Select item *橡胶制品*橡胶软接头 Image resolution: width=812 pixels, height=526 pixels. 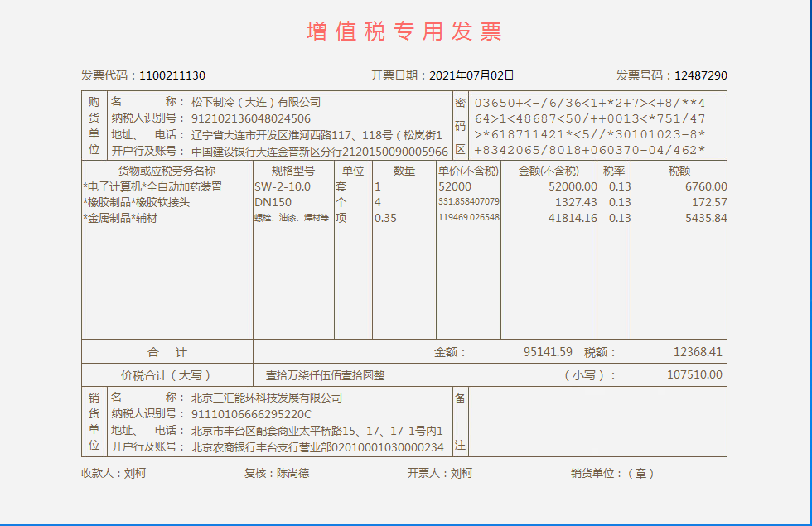pos(136,202)
